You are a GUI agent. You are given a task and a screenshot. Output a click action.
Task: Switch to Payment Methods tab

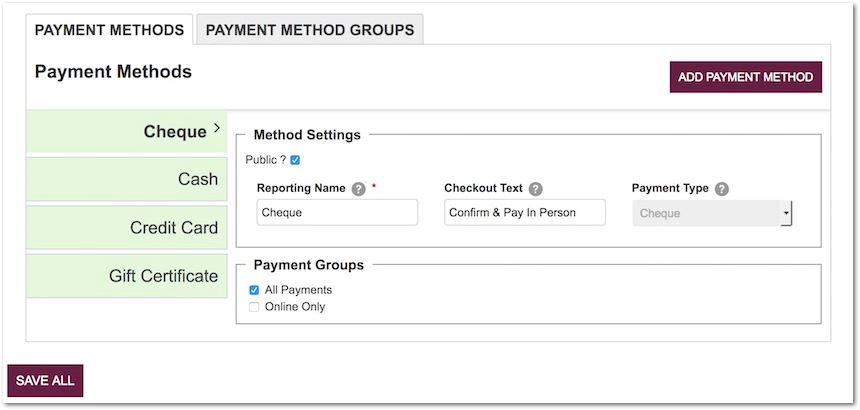point(109,30)
